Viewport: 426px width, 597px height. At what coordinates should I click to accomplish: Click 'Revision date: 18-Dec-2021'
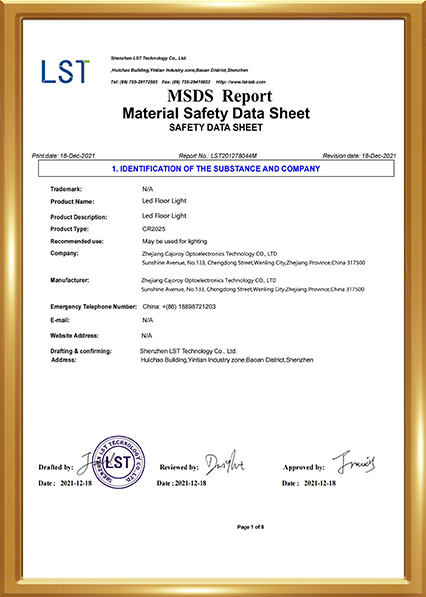point(359,155)
